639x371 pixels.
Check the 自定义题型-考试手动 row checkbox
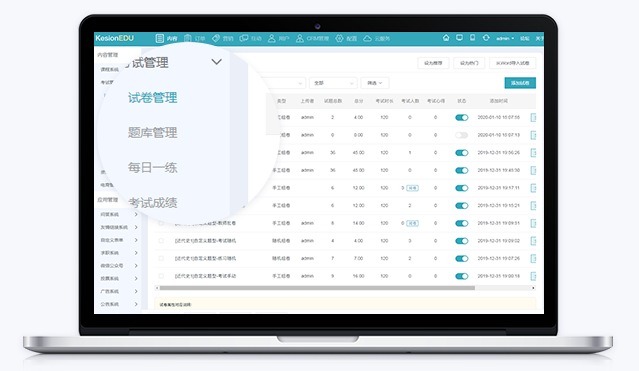161,276
